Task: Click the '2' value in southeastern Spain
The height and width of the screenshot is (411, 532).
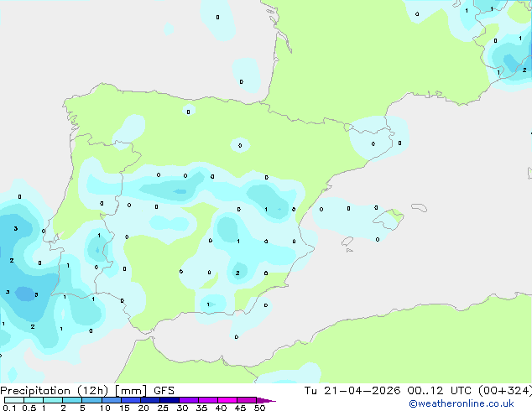Action: (x=237, y=273)
